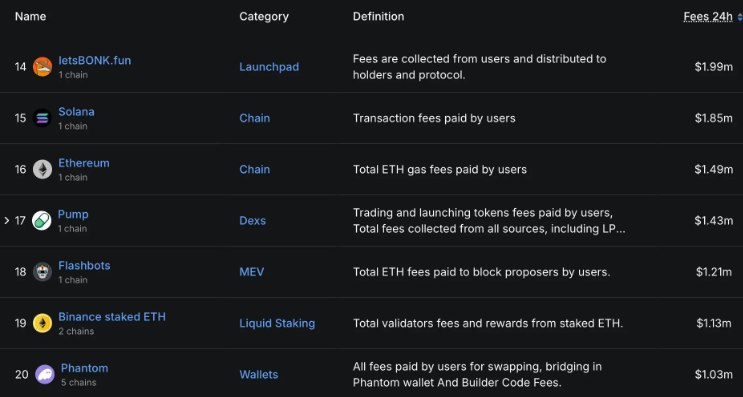Image resolution: width=743 pixels, height=397 pixels.
Task: Open the Phantom protocol link
Action: click(x=84, y=368)
